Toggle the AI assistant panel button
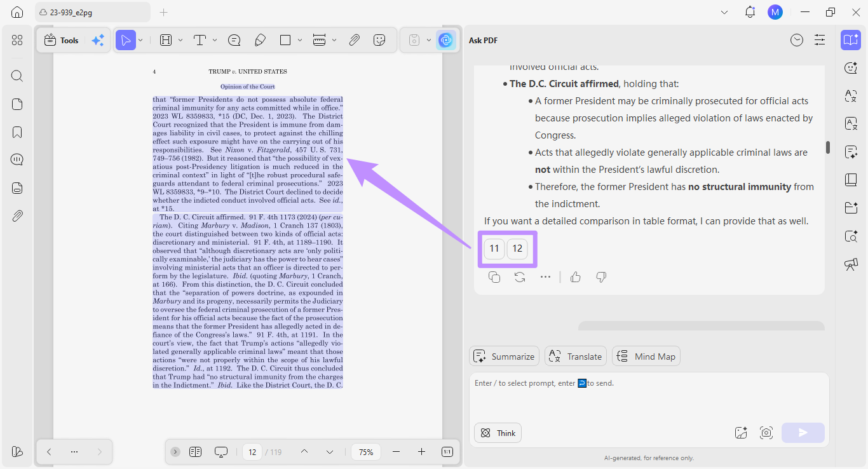The width and height of the screenshot is (868, 469). (446, 40)
